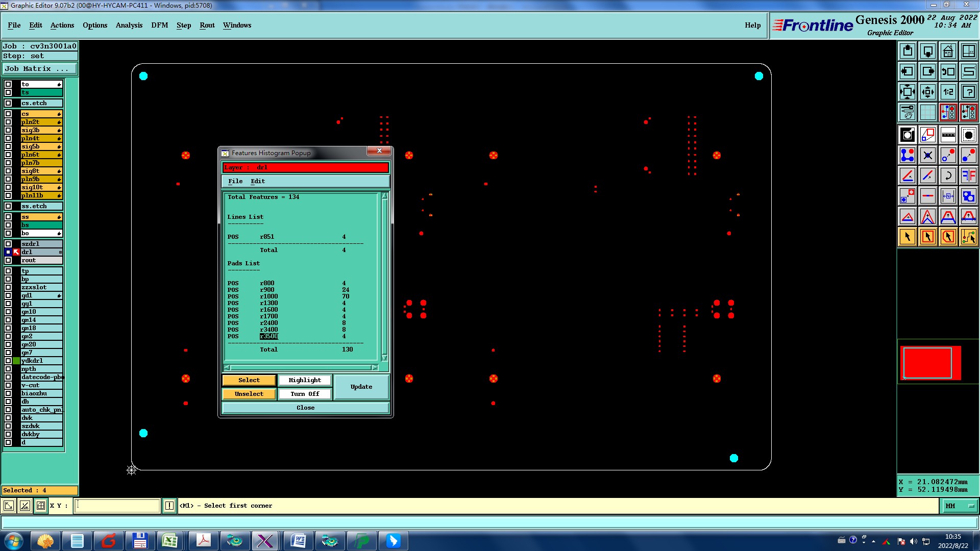Click the rotate feature tool icon
Image resolution: width=980 pixels, height=551 pixels.
pyautogui.click(x=948, y=176)
